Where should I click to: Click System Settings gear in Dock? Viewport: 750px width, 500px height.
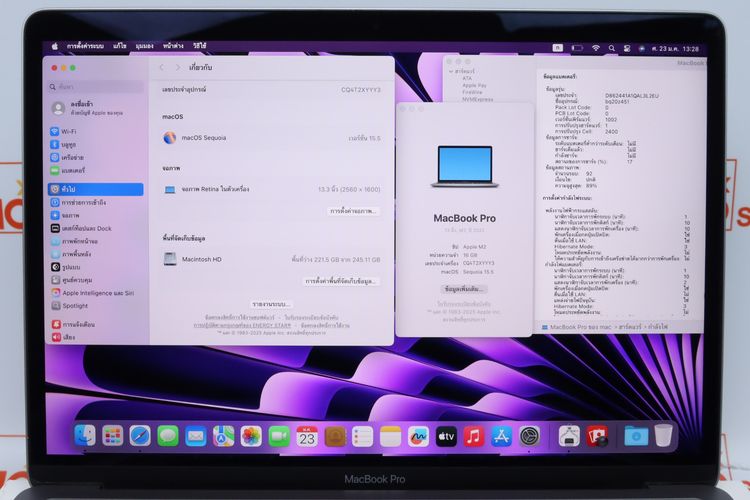[529, 436]
